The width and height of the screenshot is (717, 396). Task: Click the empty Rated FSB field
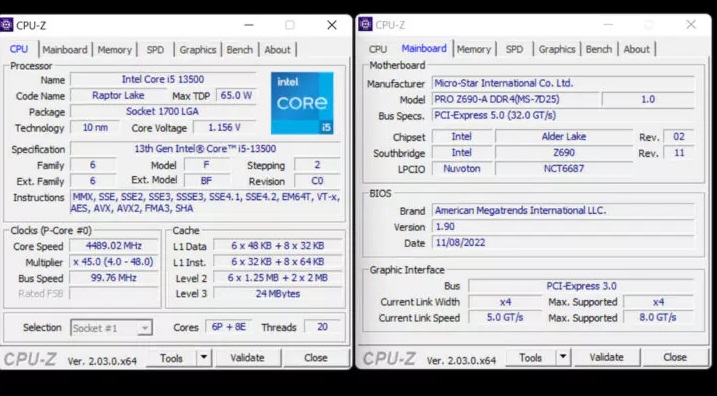coord(114,294)
